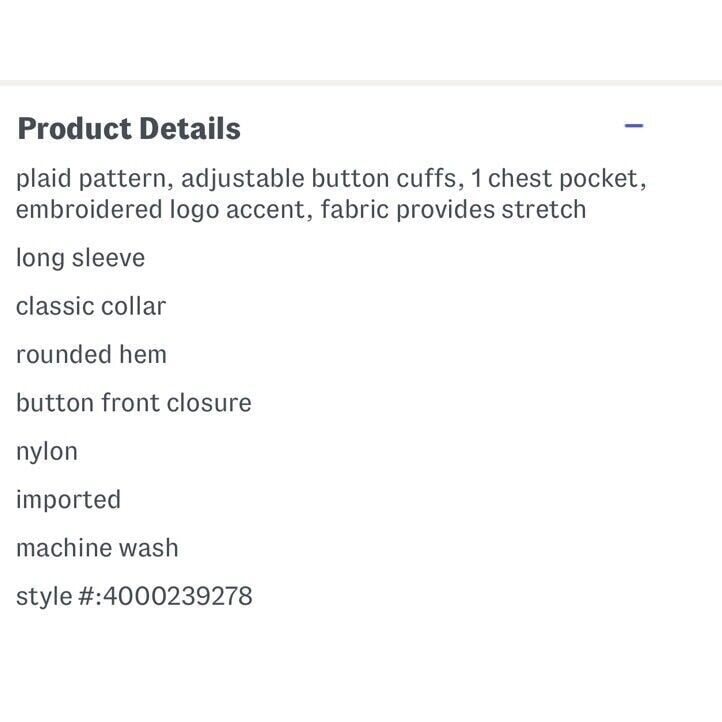722x722 pixels.
Task: Click the word Product in heading
Action: pos(75,128)
